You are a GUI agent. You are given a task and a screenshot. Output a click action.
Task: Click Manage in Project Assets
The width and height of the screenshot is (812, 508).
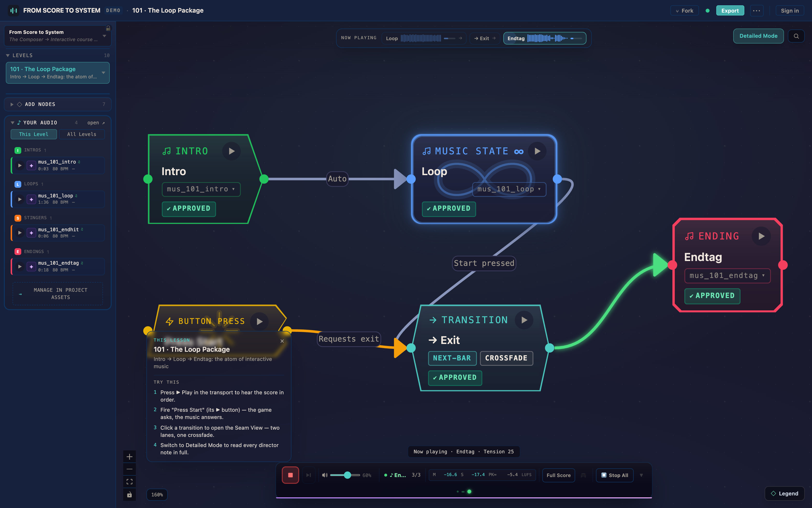(58, 294)
